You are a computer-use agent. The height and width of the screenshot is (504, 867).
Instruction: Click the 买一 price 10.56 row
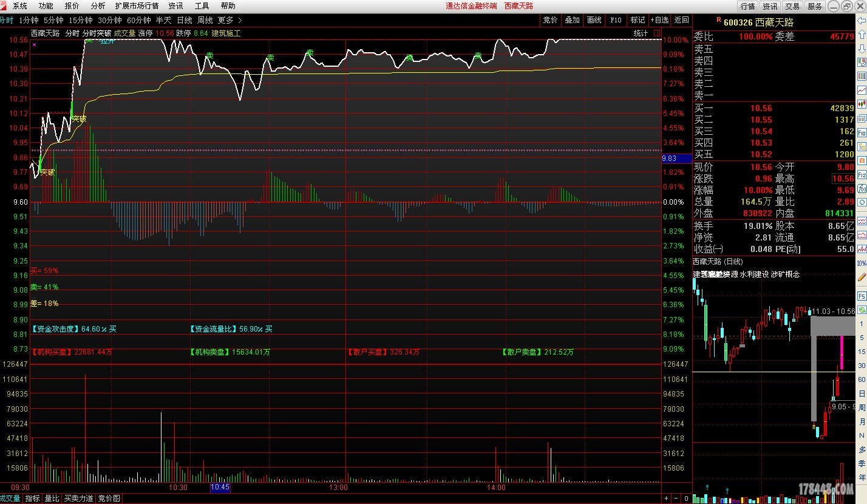(774, 108)
